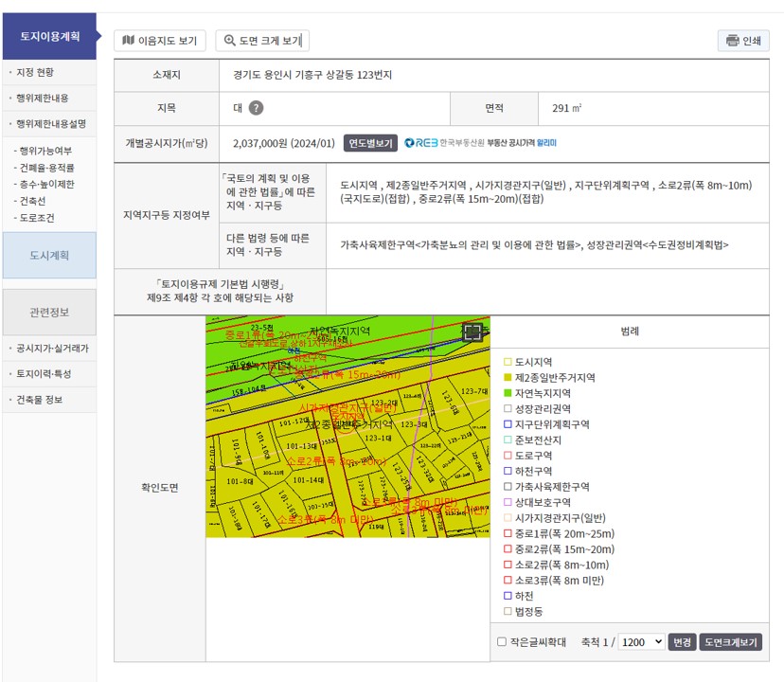
Task: Select the 도시계획 tab
Action: point(49,255)
